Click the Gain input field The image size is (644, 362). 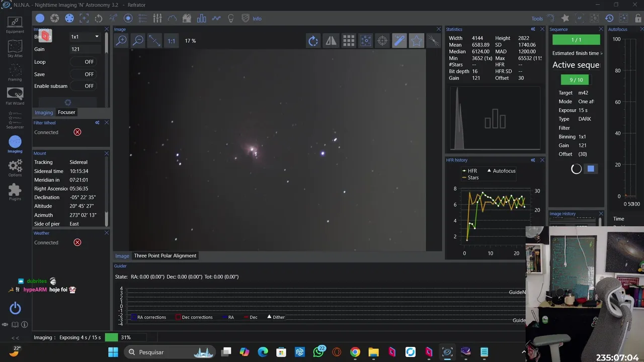[85, 49]
